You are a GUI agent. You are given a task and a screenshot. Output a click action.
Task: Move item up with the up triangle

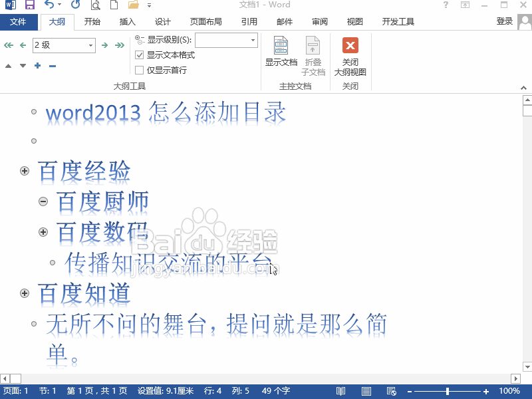tap(9, 66)
